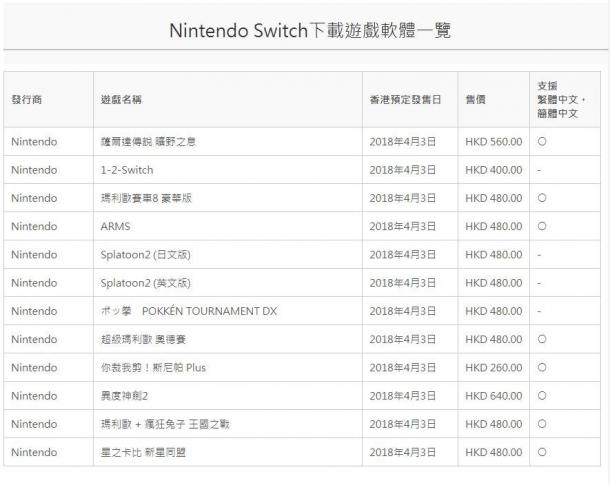
Task: Click release date 2018年4月3日 for 星之卡比
Action: pyautogui.click(x=403, y=452)
